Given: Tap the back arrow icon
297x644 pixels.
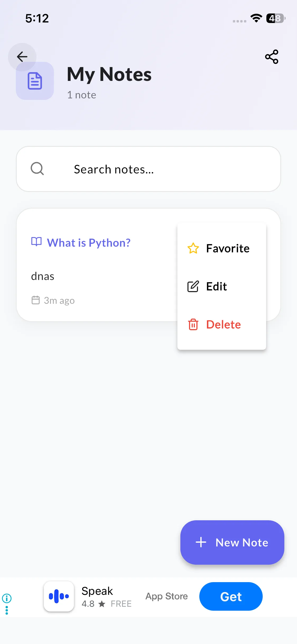Looking at the screenshot, I should pyautogui.click(x=22, y=57).
